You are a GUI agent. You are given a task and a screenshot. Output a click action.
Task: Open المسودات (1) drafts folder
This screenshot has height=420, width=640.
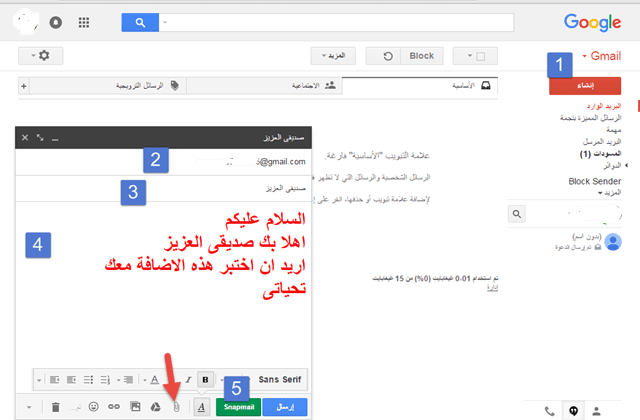(x=600, y=153)
